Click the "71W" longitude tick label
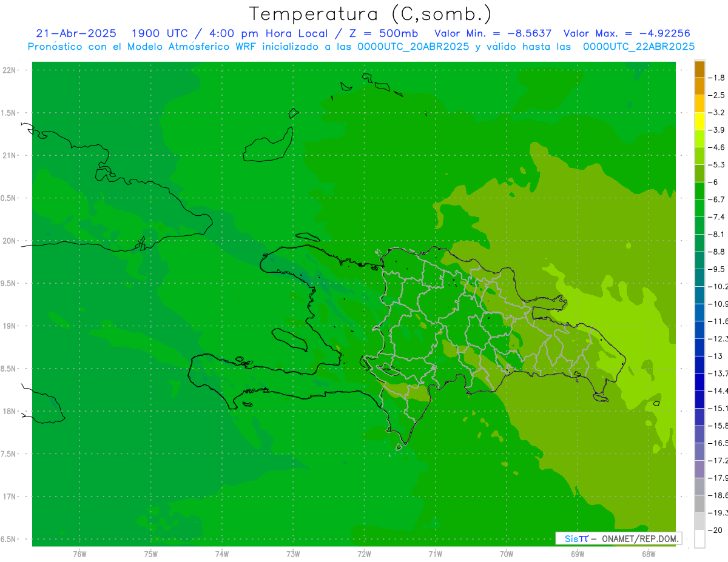The width and height of the screenshot is (728, 562). [435, 554]
